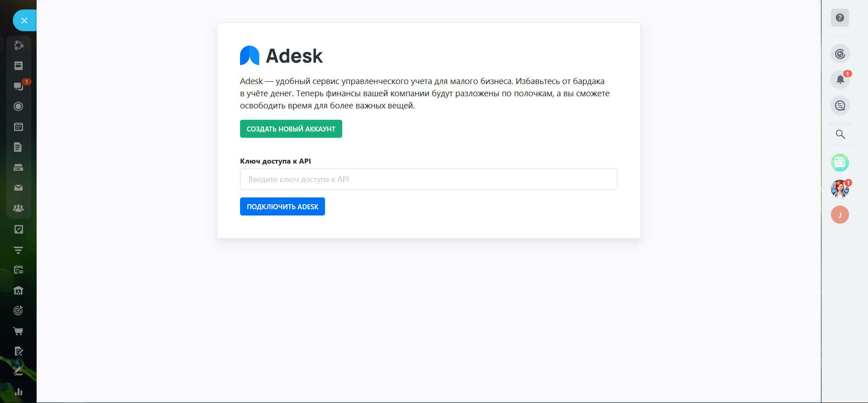Screen dimensions: 868x403
Task: Open the tasks checkmark icon
Action: point(19,229)
